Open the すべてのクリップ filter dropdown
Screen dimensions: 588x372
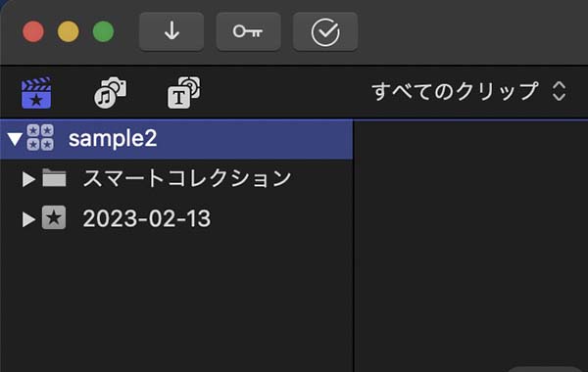pyautogui.click(x=468, y=92)
